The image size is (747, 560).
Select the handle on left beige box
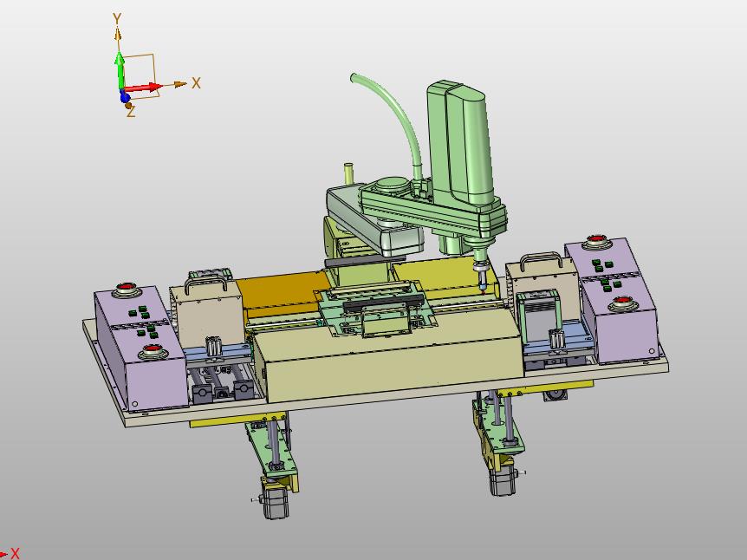(x=205, y=283)
